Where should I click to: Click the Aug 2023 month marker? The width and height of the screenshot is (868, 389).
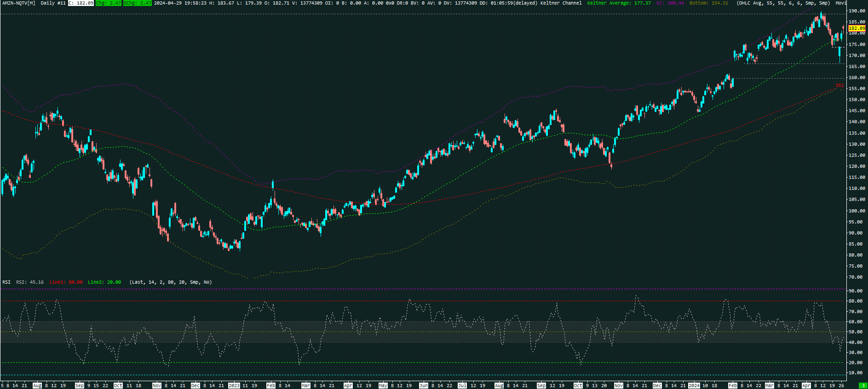pos(499,385)
